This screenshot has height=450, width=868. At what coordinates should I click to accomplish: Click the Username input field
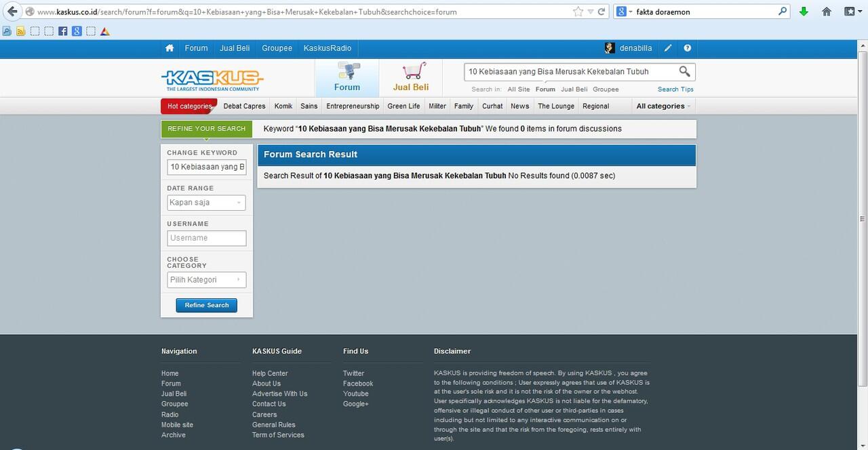coord(207,238)
